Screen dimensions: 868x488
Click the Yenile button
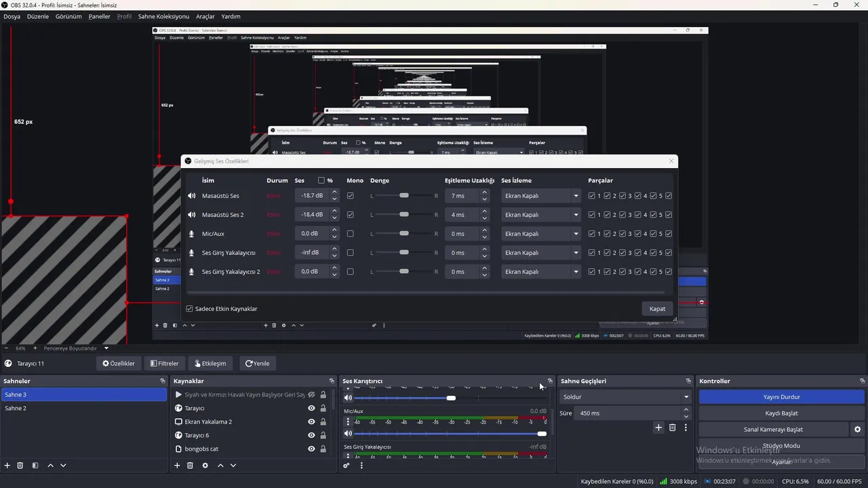[258, 363]
